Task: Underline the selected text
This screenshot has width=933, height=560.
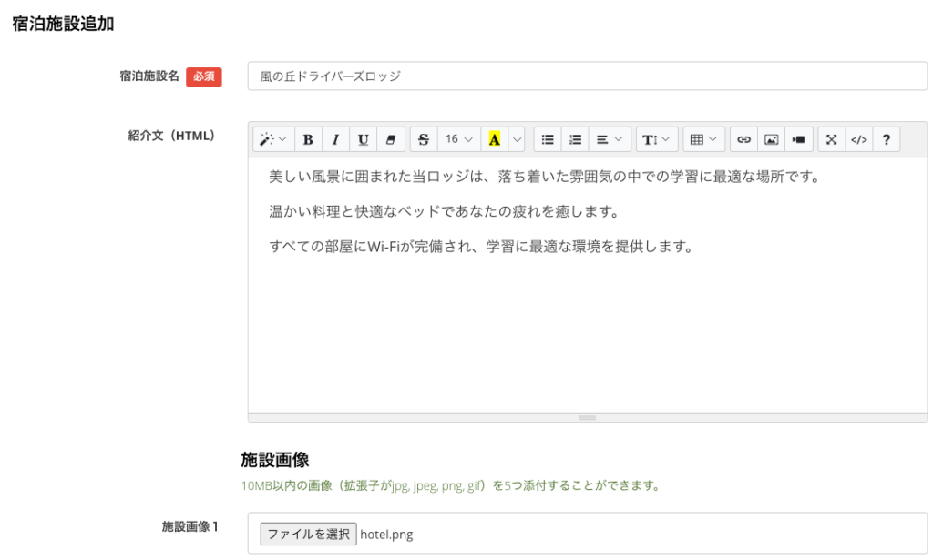Action: tap(364, 139)
